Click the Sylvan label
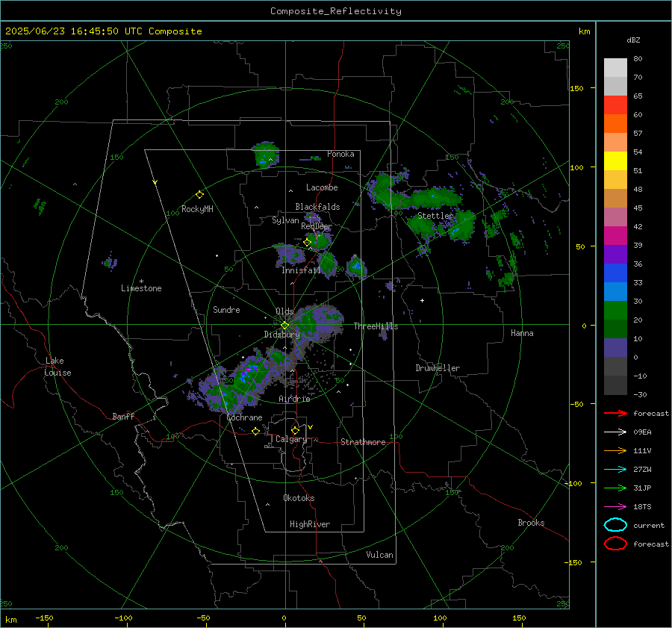The height and width of the screenshot is (628, 672). coord(285,220)
